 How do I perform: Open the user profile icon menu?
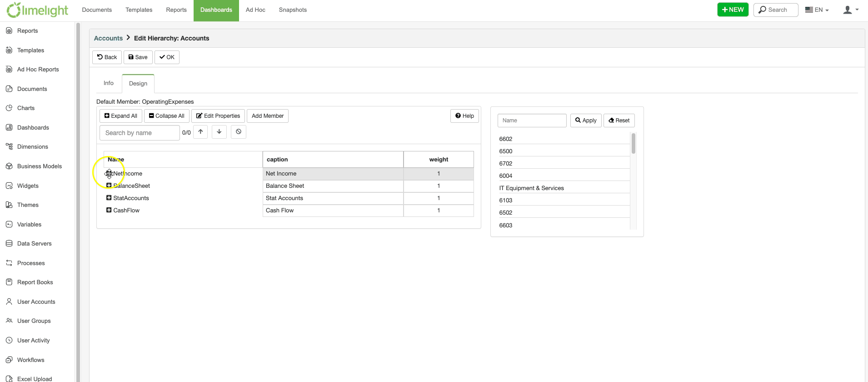(850, 10)
